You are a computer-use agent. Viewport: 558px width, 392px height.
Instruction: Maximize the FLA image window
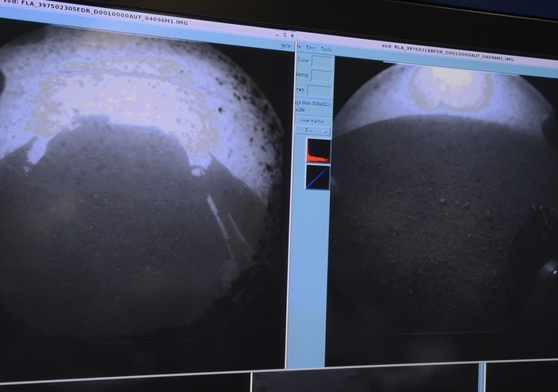pyautogui.click(x=285, y=35)
